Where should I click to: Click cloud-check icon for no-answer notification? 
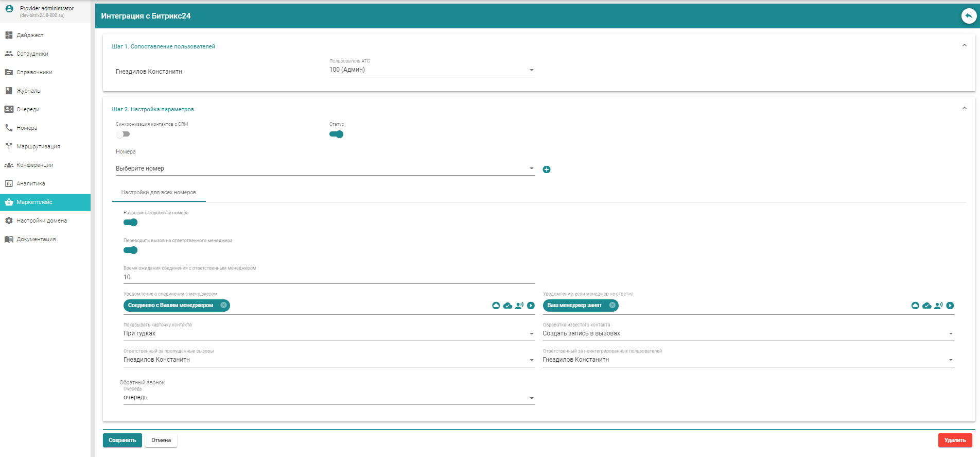pyautogui.click(x=927, y=306)
